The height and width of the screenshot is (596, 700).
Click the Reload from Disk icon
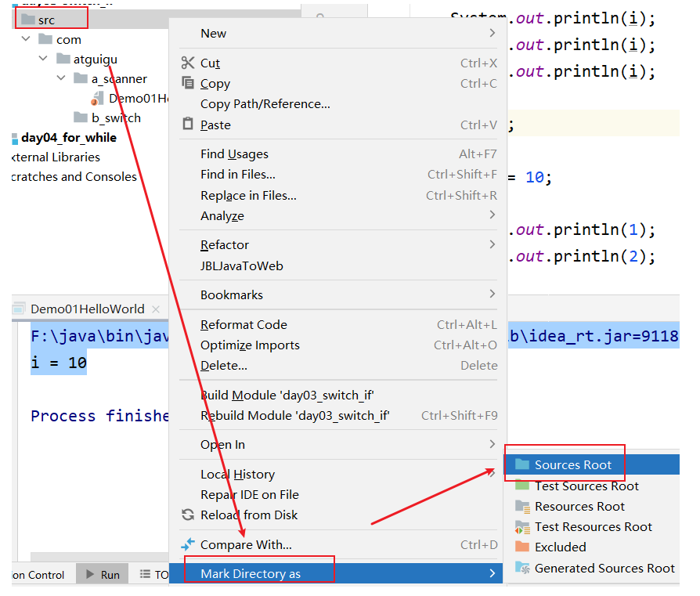188,515
